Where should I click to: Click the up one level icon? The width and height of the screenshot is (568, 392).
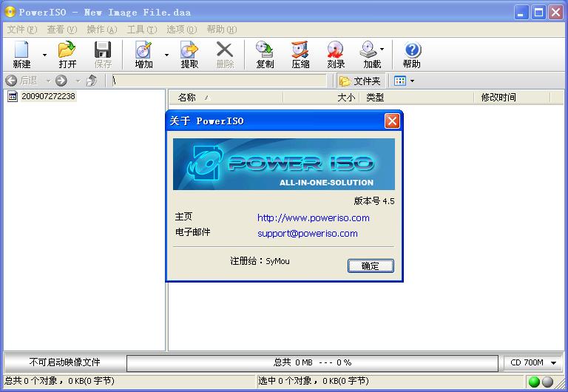pos(92,81)
